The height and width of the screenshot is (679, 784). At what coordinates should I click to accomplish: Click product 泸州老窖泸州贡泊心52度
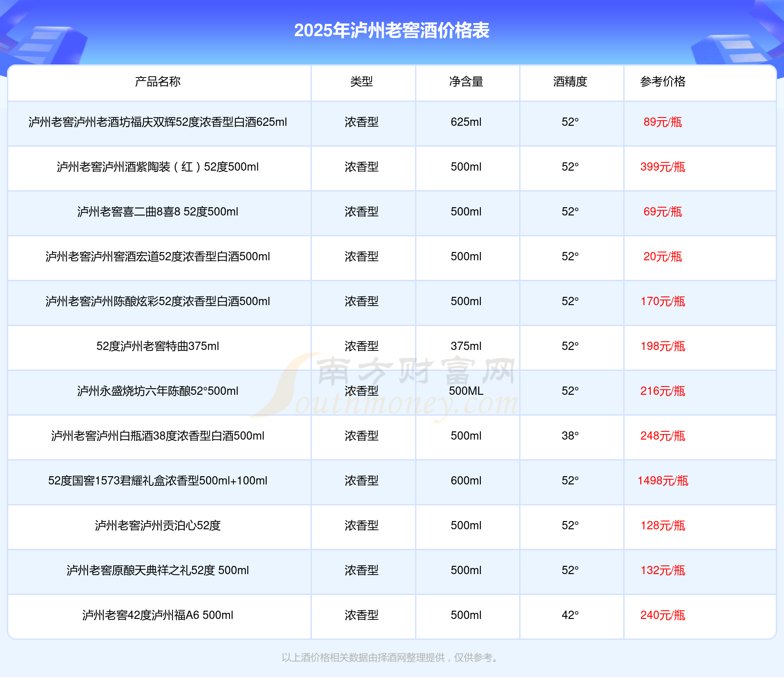[158, 525]
